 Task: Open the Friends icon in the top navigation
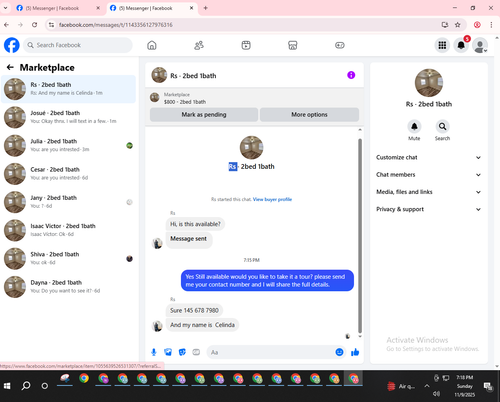tap(199, 45)
